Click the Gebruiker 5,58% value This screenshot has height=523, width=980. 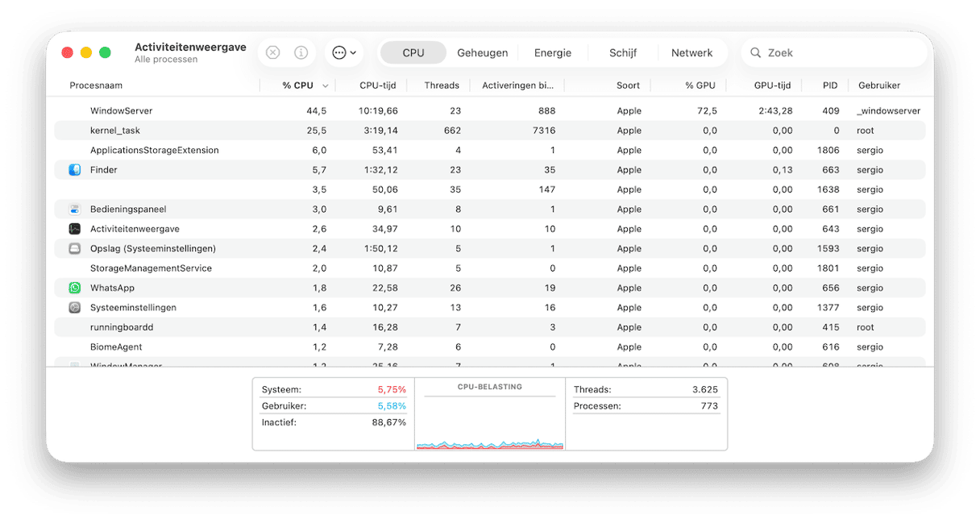pos(392,406)
